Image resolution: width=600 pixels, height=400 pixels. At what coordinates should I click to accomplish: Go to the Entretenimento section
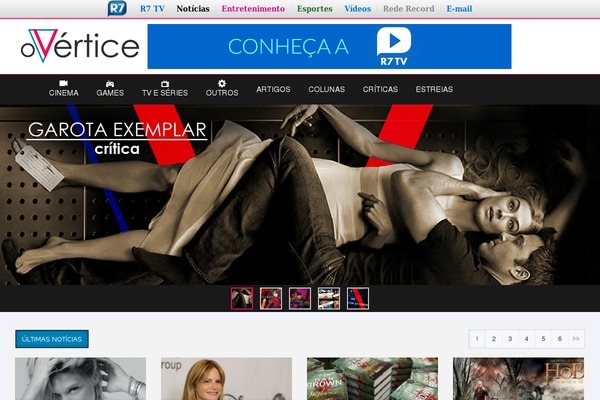253,8
